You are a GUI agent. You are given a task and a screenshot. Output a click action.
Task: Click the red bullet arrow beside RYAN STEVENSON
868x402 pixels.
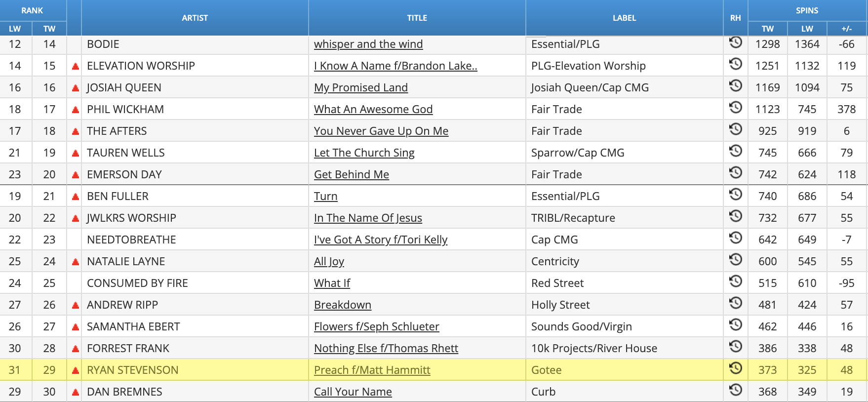point(76,370)
